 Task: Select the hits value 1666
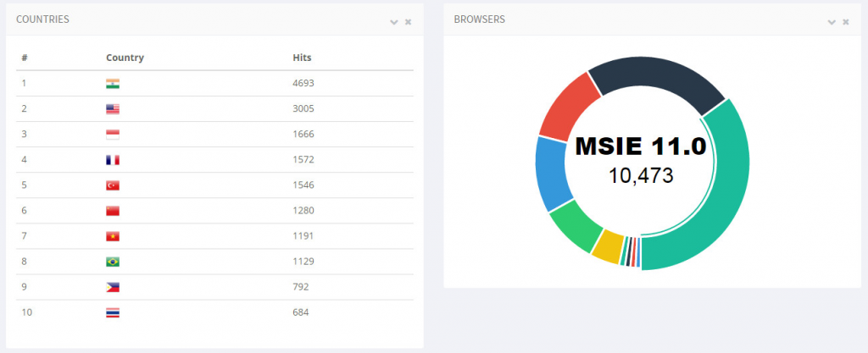point(303,134)
